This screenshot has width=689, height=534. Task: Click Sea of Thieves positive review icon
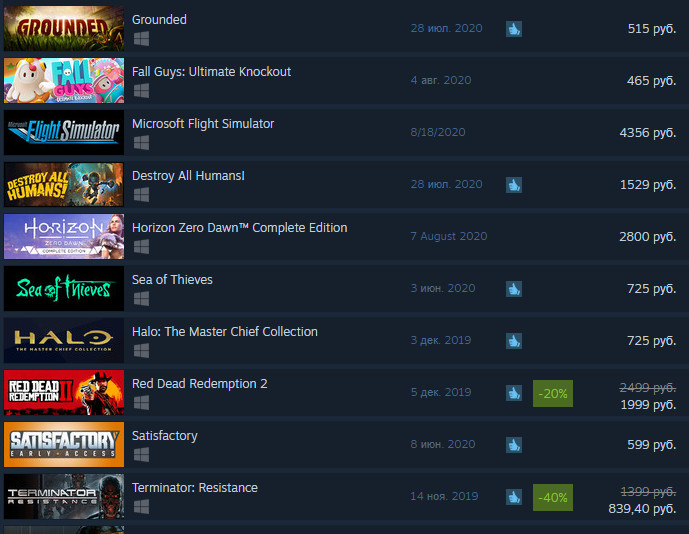(x=514, y=289)
